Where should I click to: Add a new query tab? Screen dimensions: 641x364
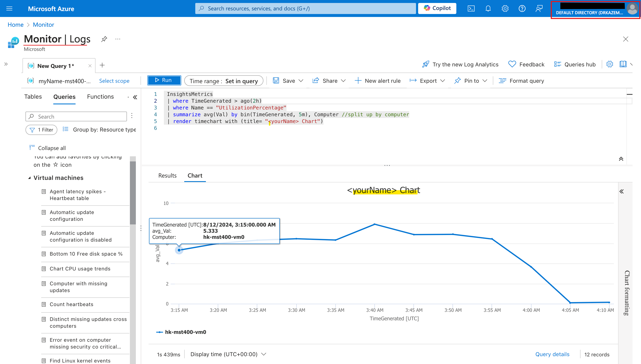102,65
